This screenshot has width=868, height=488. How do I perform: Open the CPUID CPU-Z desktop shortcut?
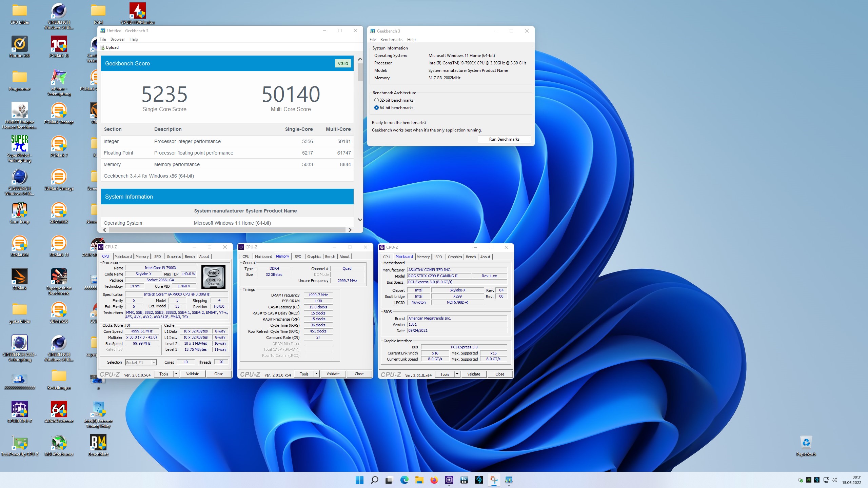[20, 412]
